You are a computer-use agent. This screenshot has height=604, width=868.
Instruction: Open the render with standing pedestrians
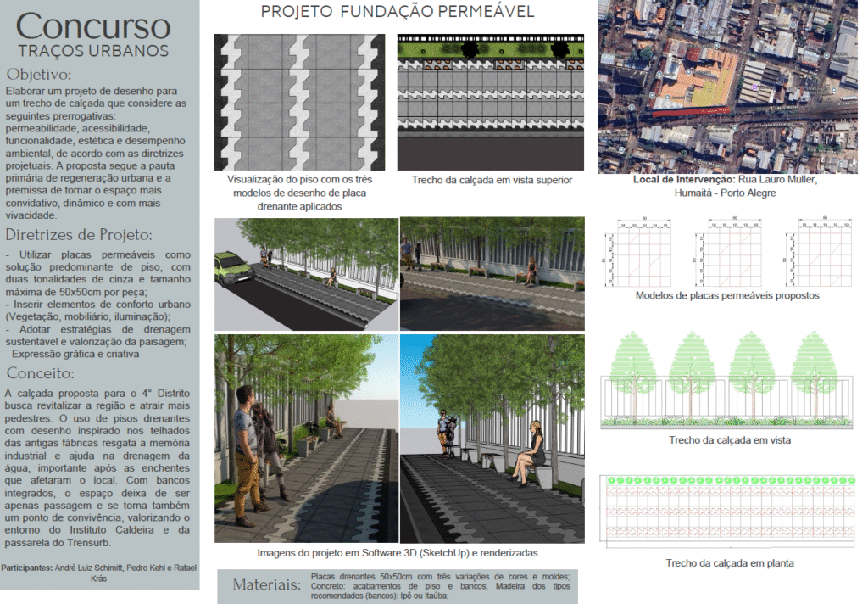306,438
